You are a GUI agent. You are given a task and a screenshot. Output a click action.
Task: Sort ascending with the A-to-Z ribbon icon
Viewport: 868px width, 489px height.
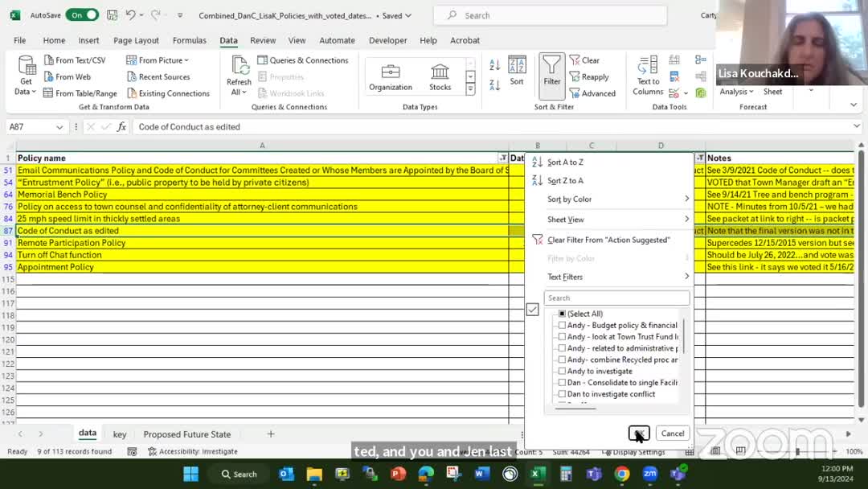[x=494, y=65]
